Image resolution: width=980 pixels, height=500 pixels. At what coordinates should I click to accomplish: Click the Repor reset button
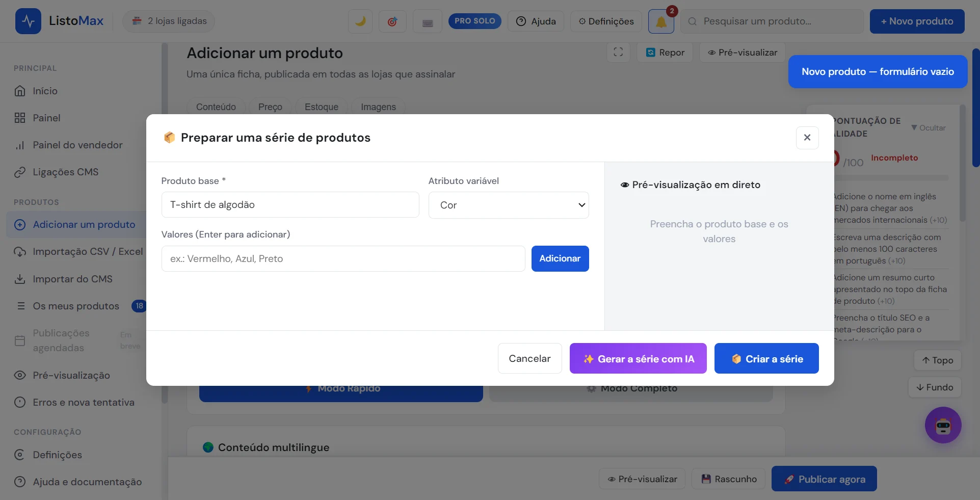click(x=665, y=52)
